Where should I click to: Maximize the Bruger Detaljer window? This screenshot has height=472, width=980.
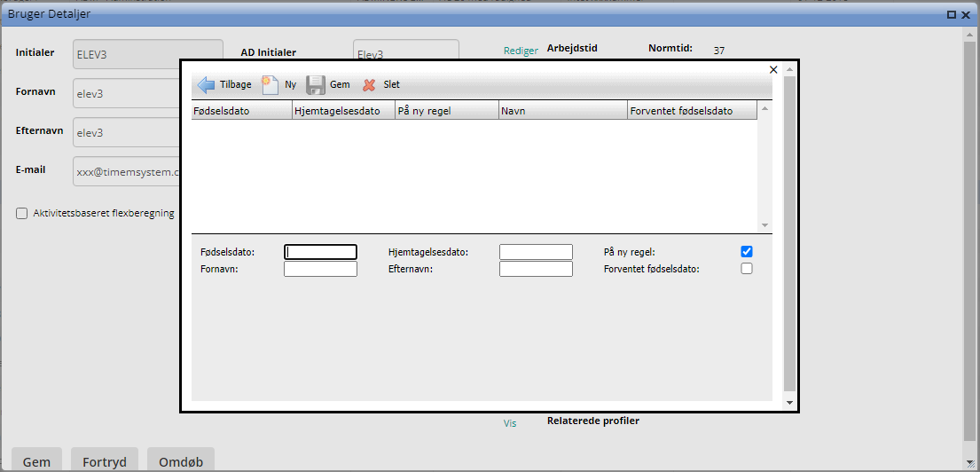pos(952,15)
